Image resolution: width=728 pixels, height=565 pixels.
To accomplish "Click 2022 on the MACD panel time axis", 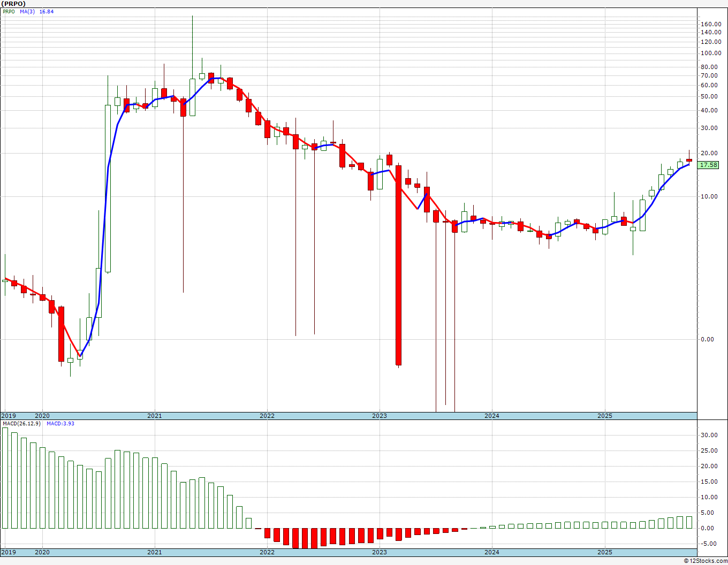I will [267, 552].
